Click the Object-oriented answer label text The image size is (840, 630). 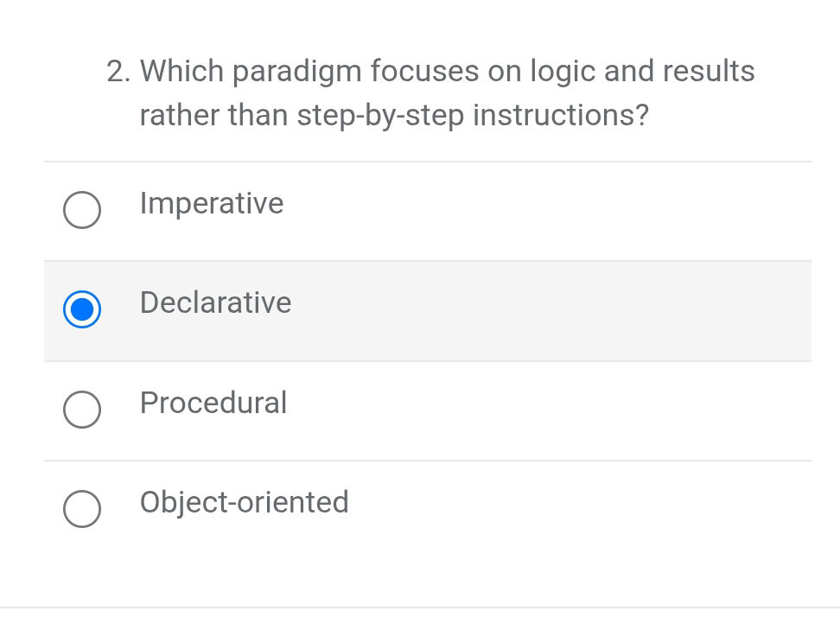(x=244, y=503)
